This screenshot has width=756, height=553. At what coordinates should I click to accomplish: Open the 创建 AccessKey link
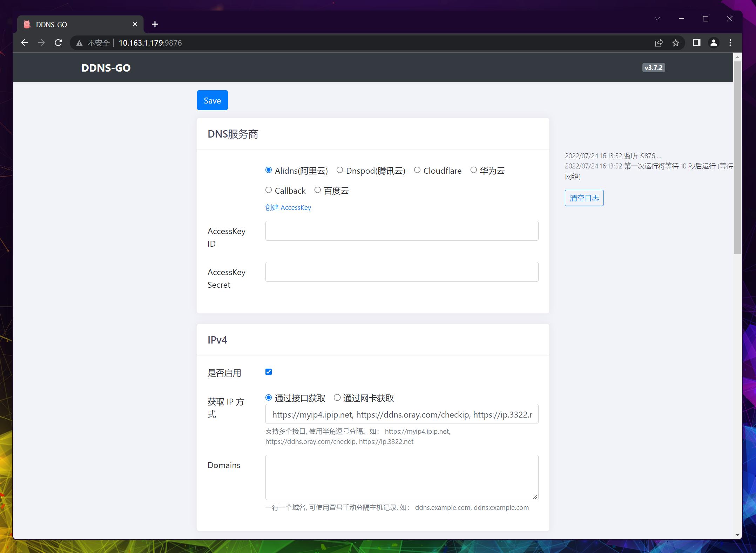pos(288,207)
